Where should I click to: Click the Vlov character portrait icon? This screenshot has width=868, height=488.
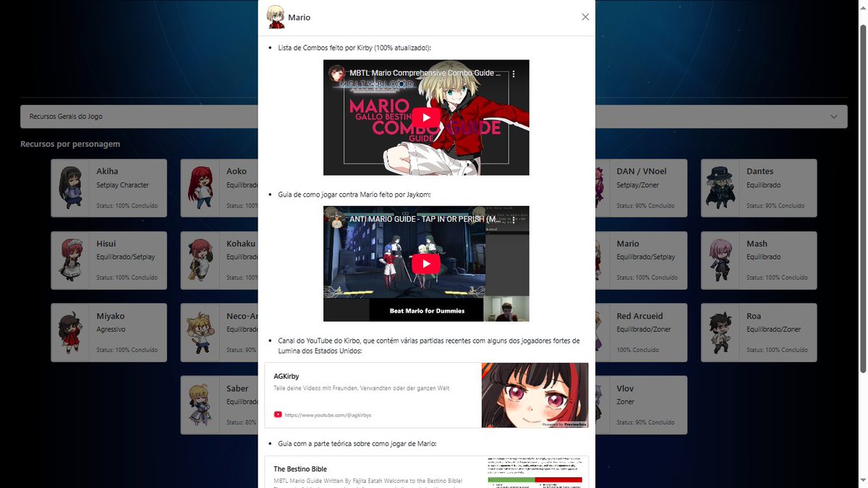[598, 404]
